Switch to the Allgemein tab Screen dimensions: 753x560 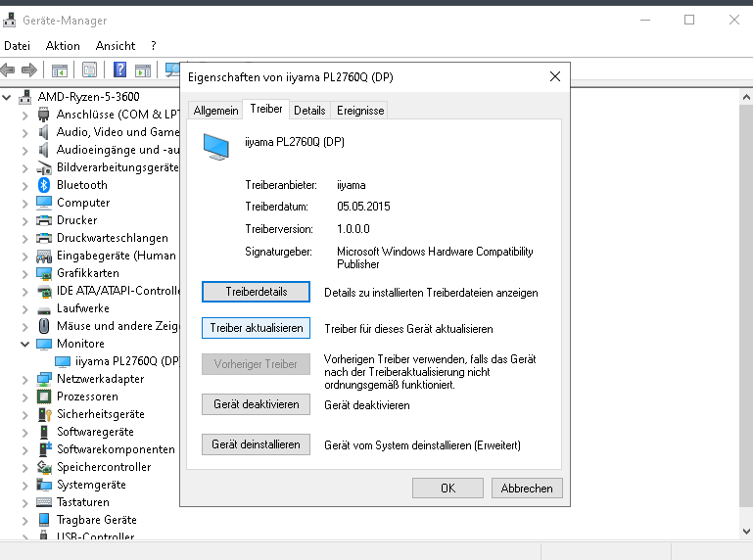tap(215, 111)
